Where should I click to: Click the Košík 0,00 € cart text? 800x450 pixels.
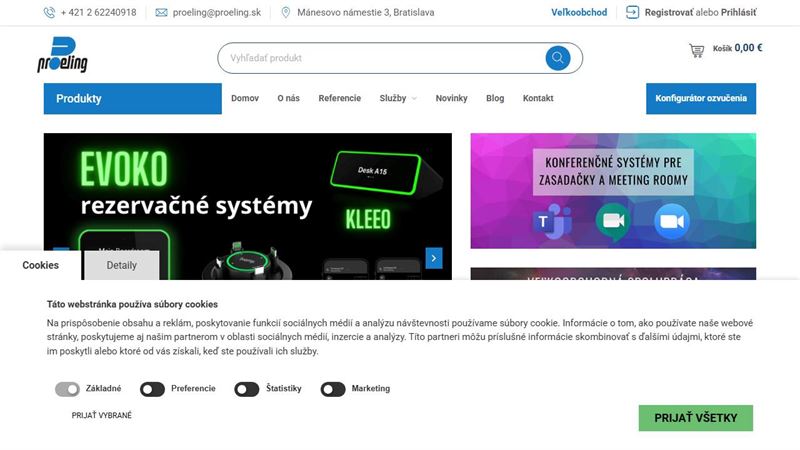click(737, 48)
